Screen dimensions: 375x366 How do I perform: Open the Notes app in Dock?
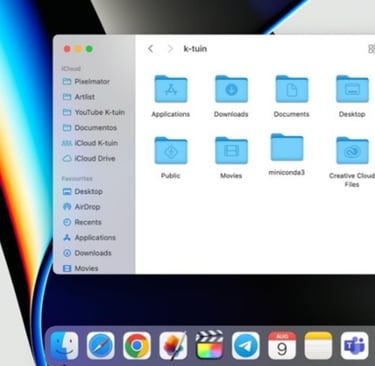point(318,346)
